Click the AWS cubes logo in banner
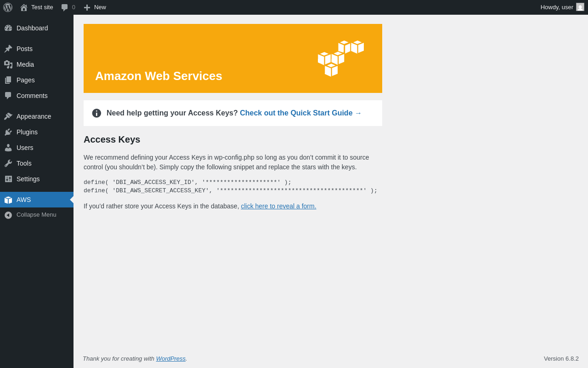 [341, 58]
